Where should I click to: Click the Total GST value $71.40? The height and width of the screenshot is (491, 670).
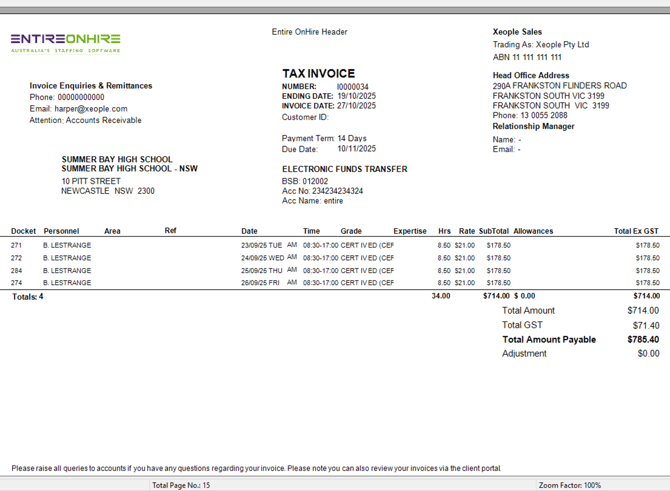click(645, 325)
